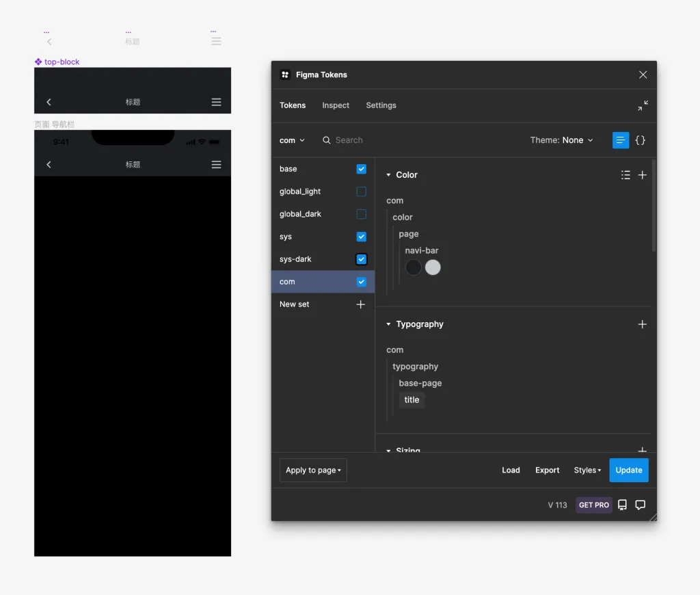Enable the global_light token set checkbox
Viewport: 700px width, 595px height.
pos(361,191)
